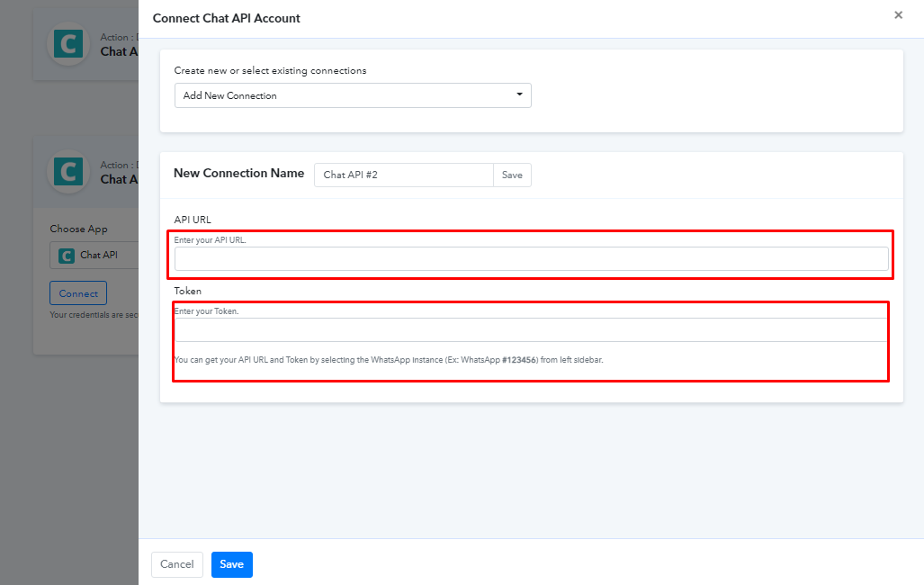Focus the API URL input field
This screenshot has width=924, height=585.
(531, 259)
